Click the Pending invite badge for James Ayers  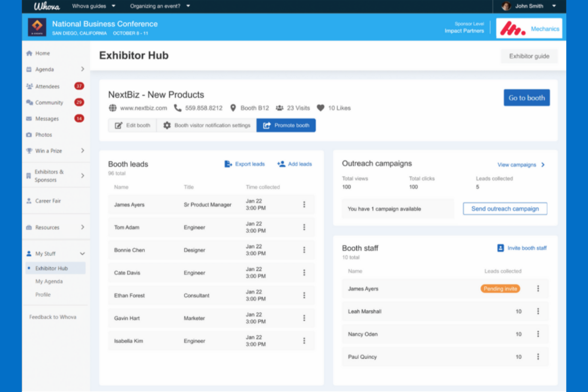pos(500,289)
